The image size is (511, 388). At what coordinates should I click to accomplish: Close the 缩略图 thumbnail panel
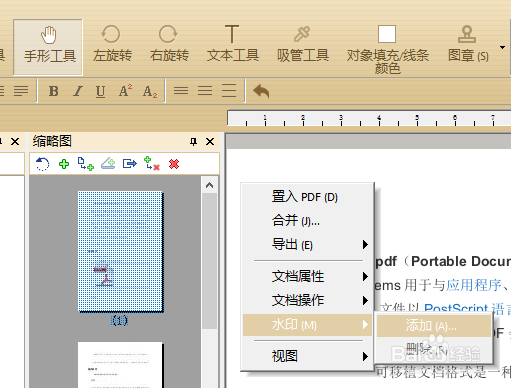[210, 142]
